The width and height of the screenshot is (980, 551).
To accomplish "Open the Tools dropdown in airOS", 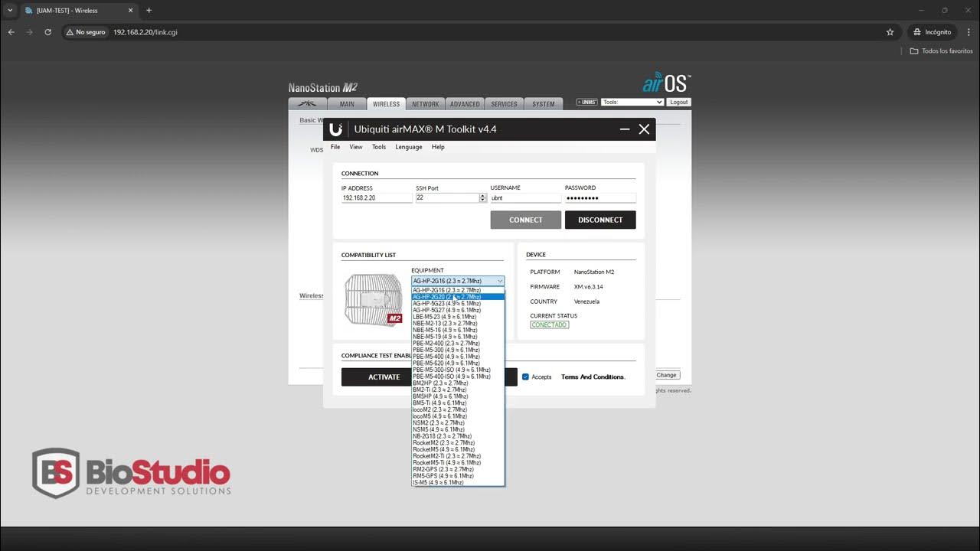I will (x=632, y=102).
